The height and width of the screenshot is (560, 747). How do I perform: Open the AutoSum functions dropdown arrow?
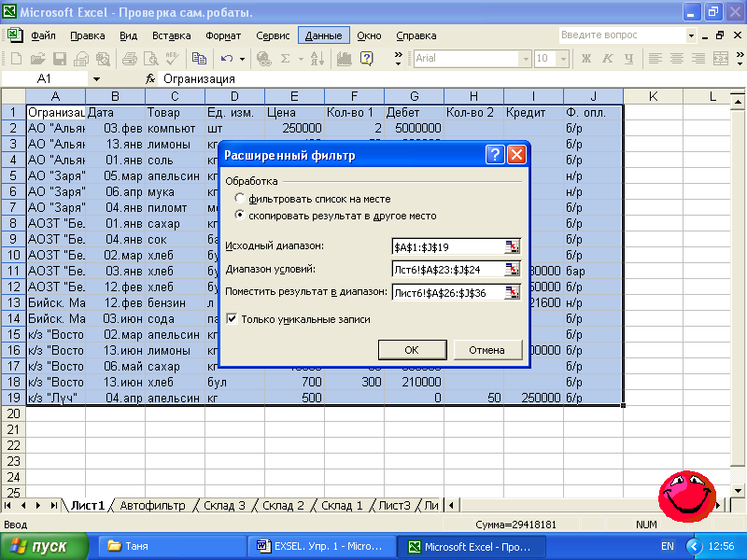(x=301, y=59)
